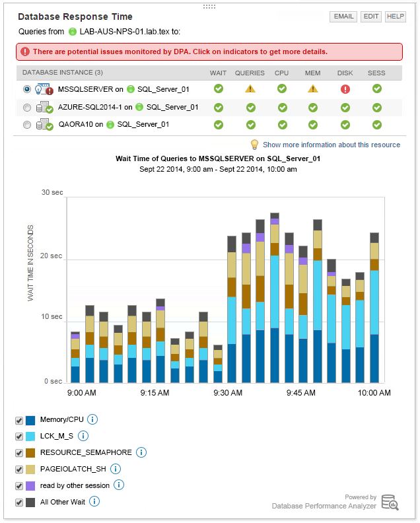Click the MSSQLSERVER QUERIES warning indicator

pos(250,88)
